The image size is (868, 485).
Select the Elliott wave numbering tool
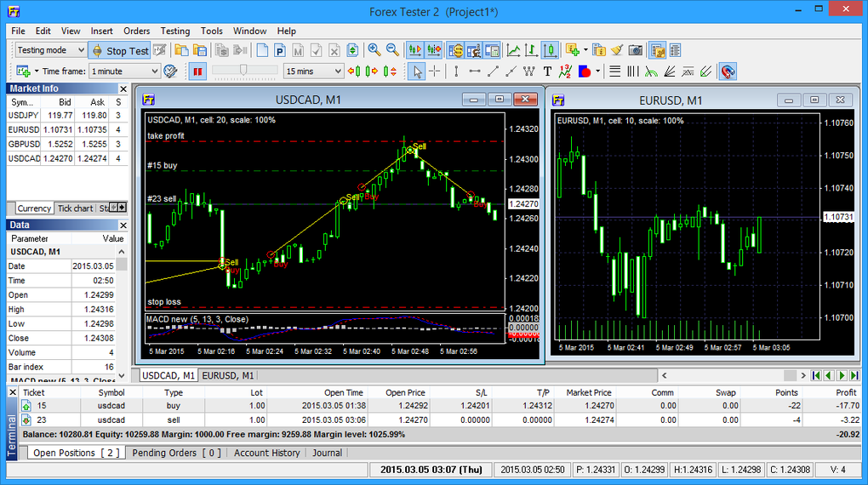[565, 71]
